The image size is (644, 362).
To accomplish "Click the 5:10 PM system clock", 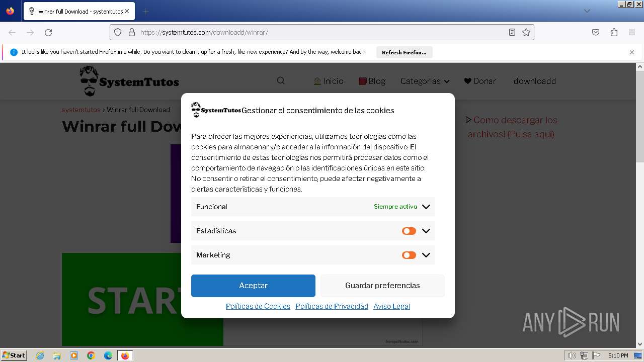I will point(618,355).
